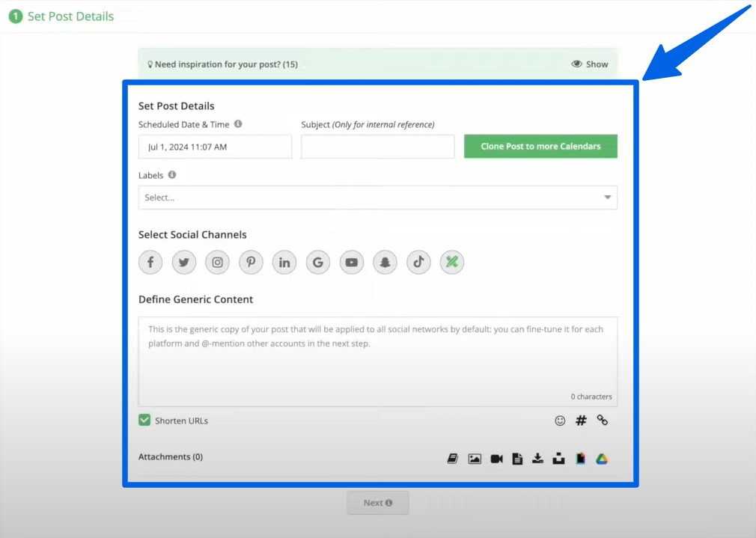Screen dimensions: 756x538
Task: Attach an image to the post
Action: tap(475, 457)
